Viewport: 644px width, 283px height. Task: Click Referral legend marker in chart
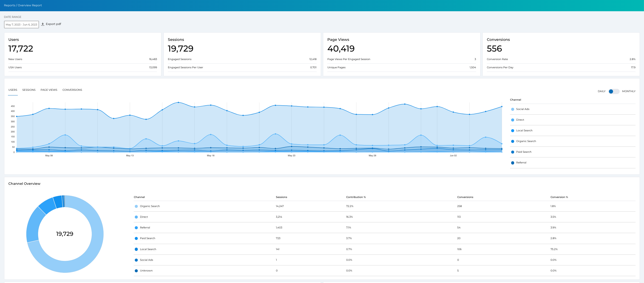(513, 163)
